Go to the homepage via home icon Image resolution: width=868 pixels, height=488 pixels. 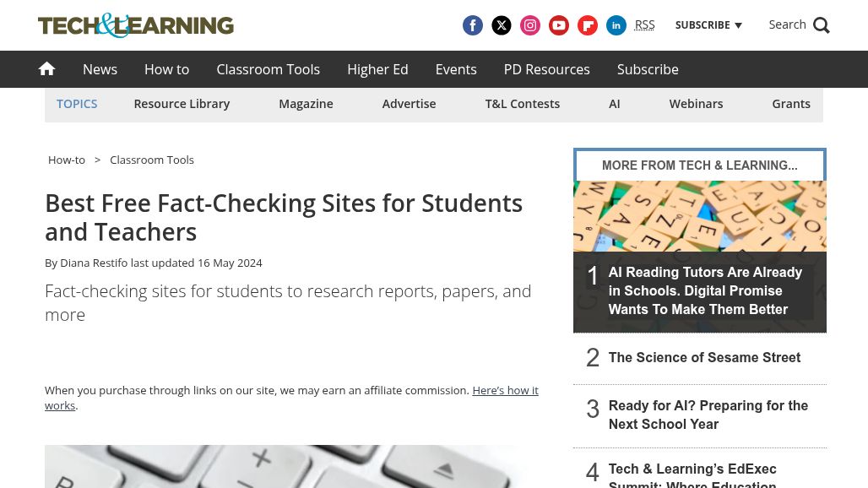[47, 68]
